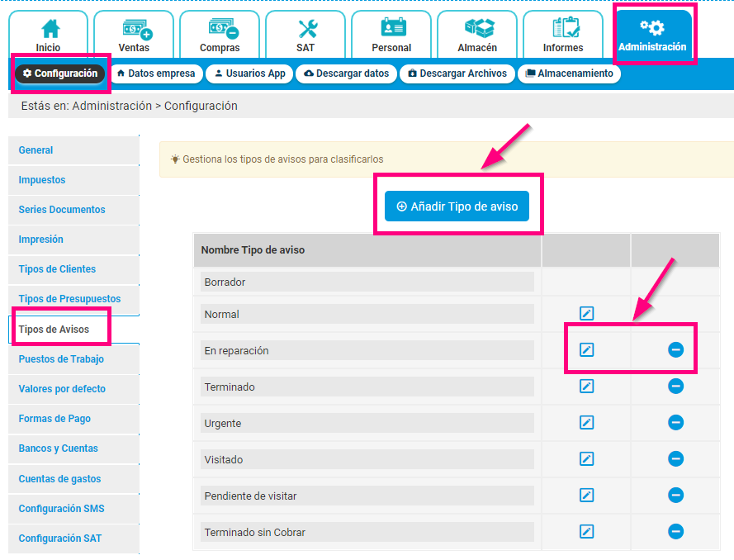Edit the Pendiente de visitar type
734x560 pixels.
coord(586,495)
